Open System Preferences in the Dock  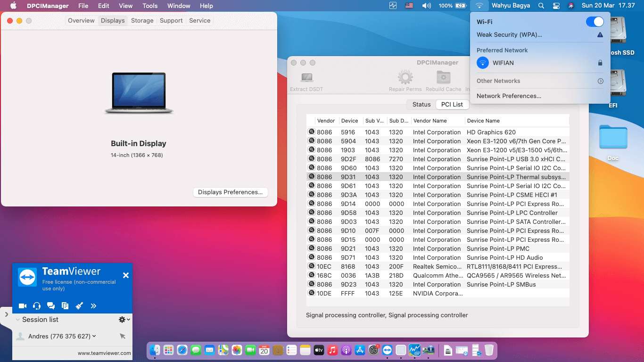[374, 350]
